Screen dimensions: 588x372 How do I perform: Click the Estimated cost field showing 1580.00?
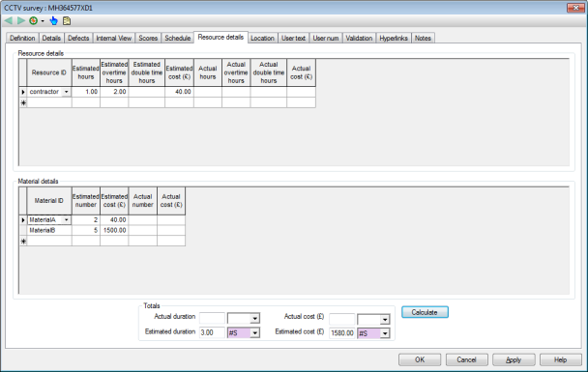342,333
